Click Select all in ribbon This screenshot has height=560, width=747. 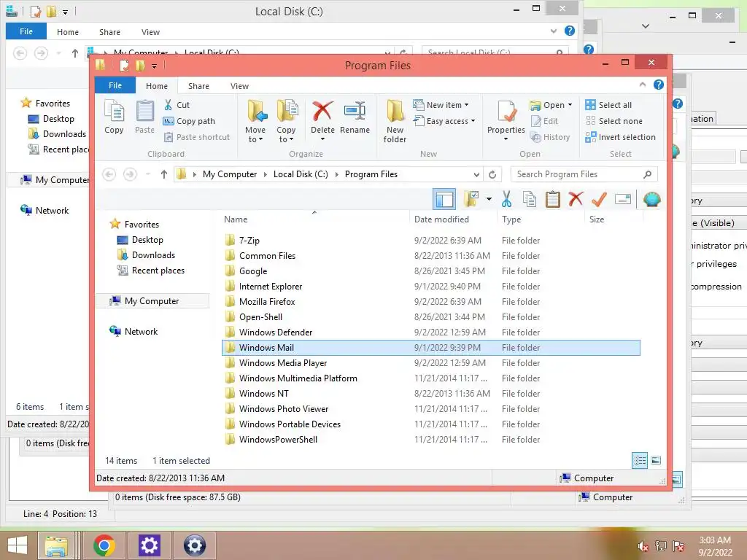pos(609,105)
